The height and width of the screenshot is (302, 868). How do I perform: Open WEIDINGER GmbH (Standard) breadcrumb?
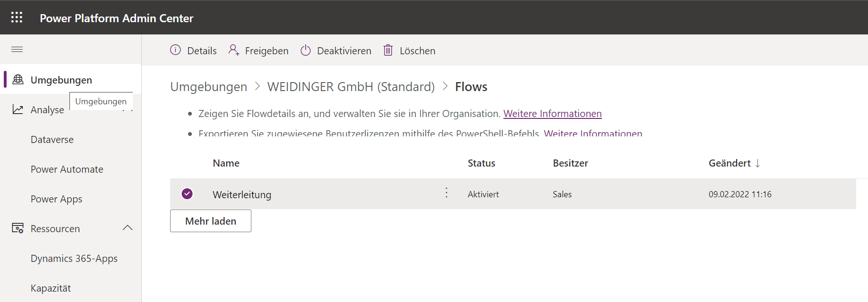pyautogui.click(x=351, y=87)
